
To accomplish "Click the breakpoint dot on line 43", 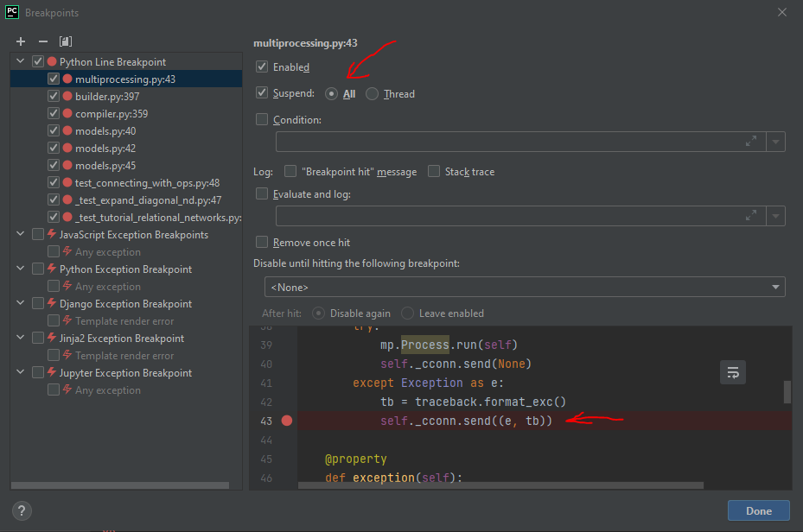I will point(287,421).
